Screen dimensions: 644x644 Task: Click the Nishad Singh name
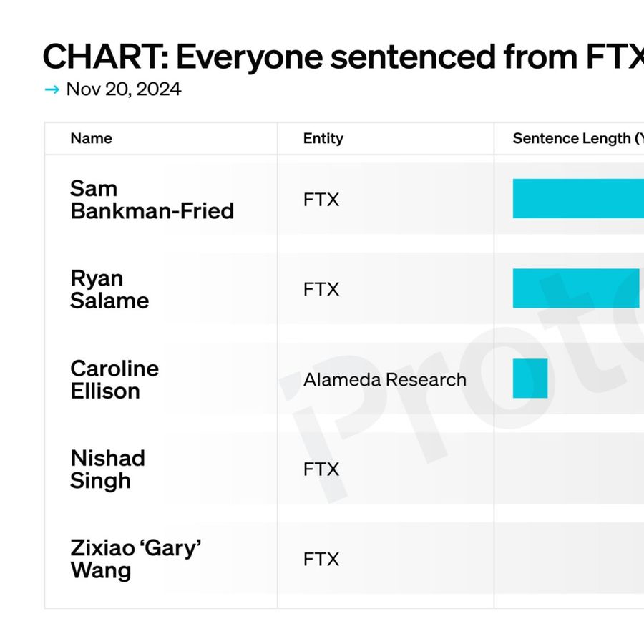click(x=107, y=469)
